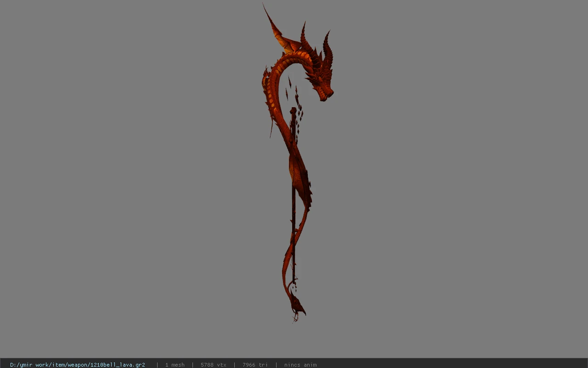This screenshot has width=588, height=368.
Task: Click the file path 1210bell_lava.gr2 in status bar
Action: point(78,365)
